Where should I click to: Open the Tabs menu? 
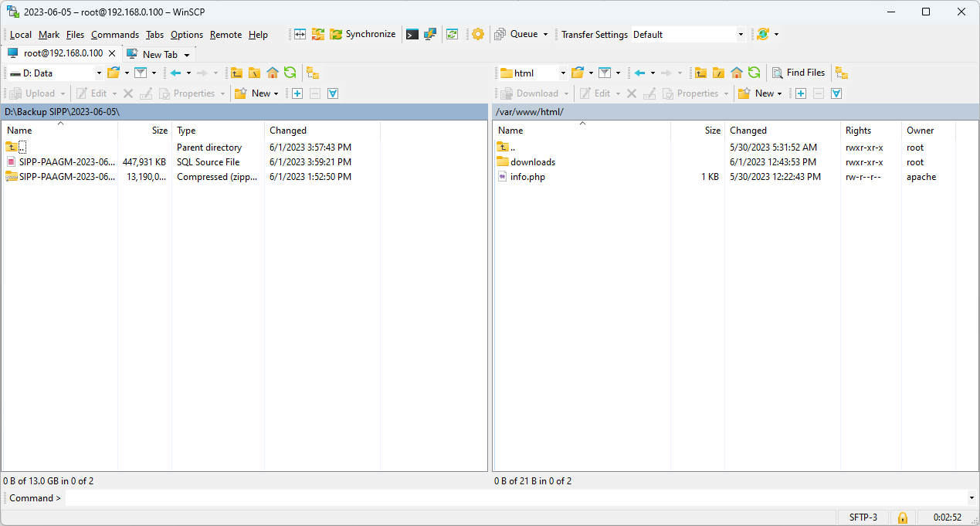point(154,35)
